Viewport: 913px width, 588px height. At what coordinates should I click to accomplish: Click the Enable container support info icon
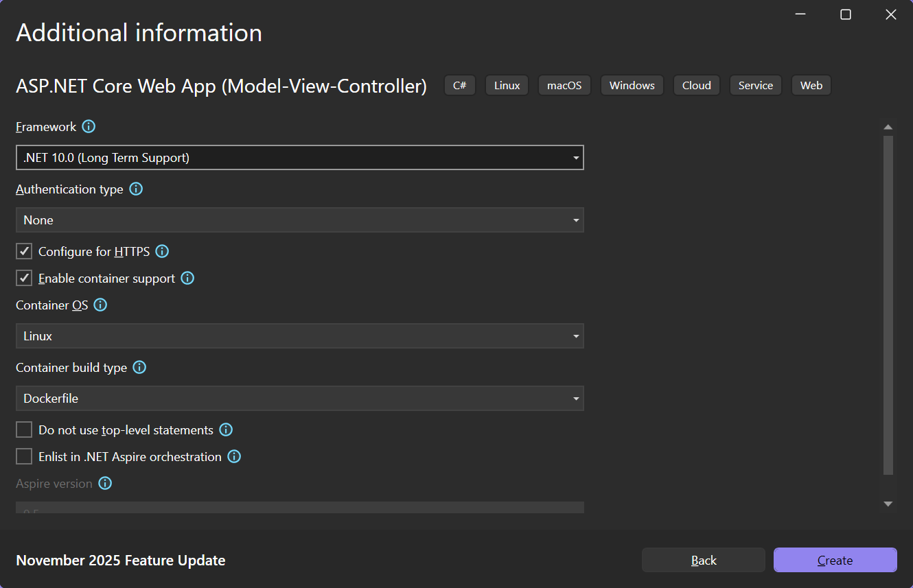pyautogui.click(x=187, y=278)
